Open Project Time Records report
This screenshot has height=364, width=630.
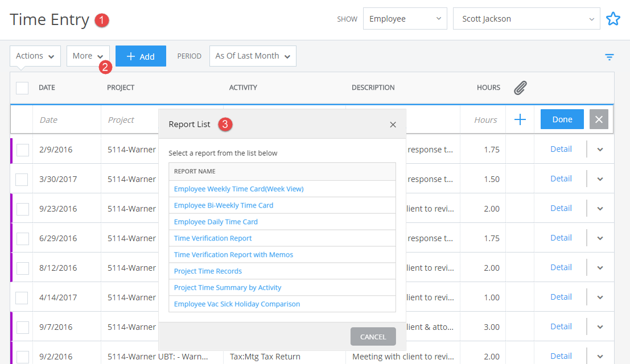pyautogui.click(x=208, y=271)
